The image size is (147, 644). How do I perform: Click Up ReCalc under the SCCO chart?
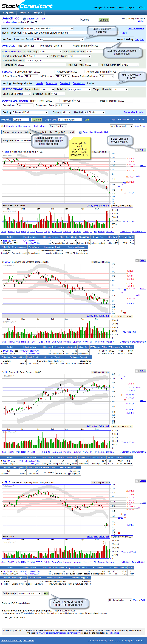click(x=125, y=342)
